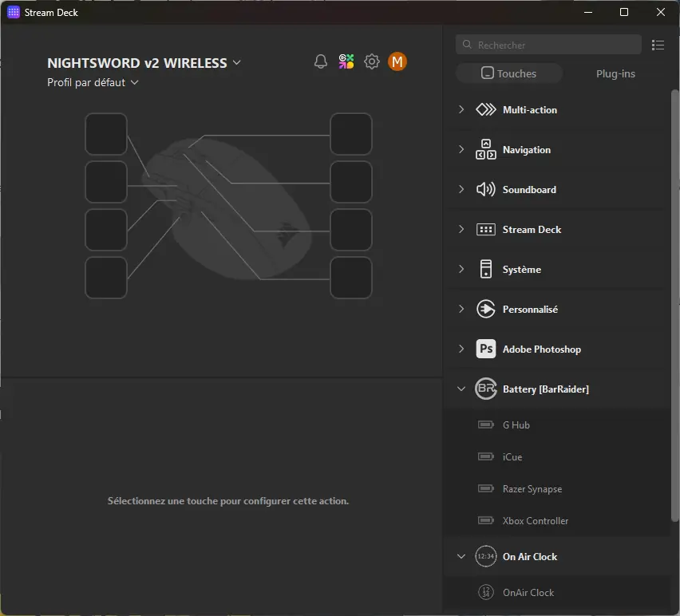This screenshot has width=680, height=616.
Task: Click the Système computer icon
Action: point(486,269)
